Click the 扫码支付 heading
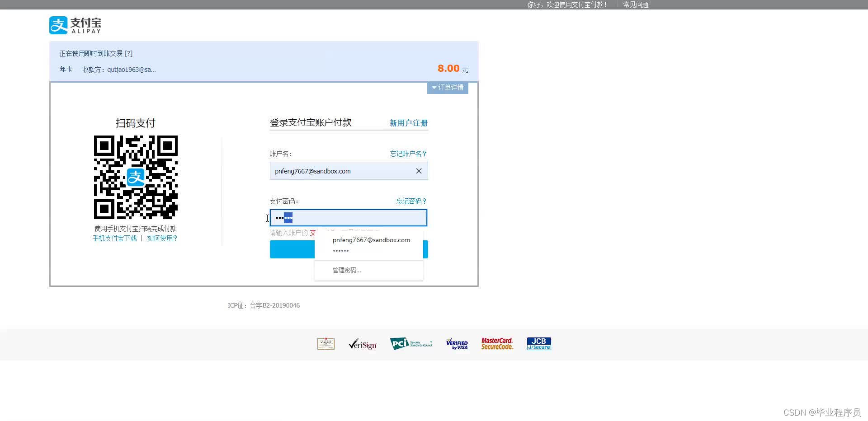The width and height of the screenshot is (868, 421). 136,123
